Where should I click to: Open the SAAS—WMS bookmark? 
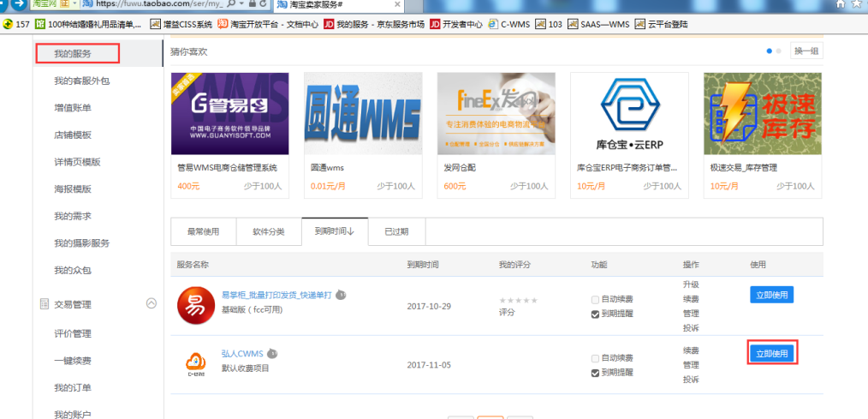click(598, 24)
